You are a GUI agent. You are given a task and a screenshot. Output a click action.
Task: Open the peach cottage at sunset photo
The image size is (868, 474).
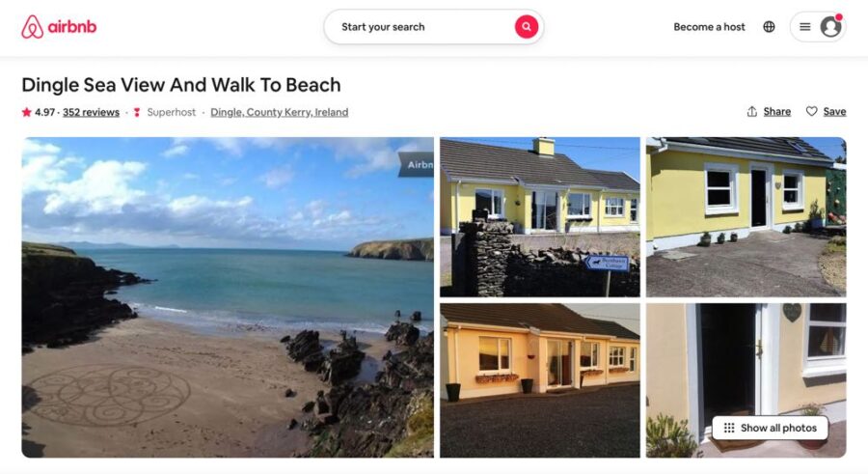pos(540,380)
